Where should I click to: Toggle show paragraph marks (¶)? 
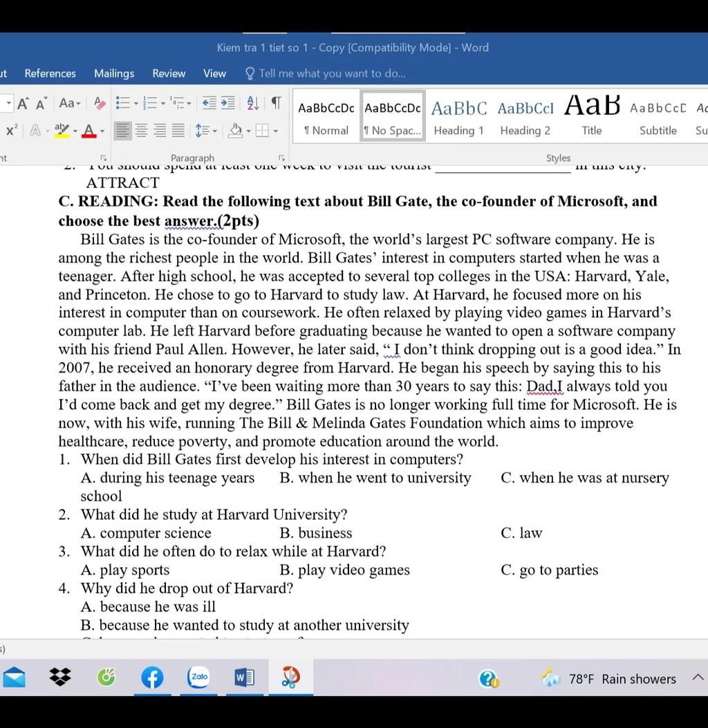(x=276, y=102)
